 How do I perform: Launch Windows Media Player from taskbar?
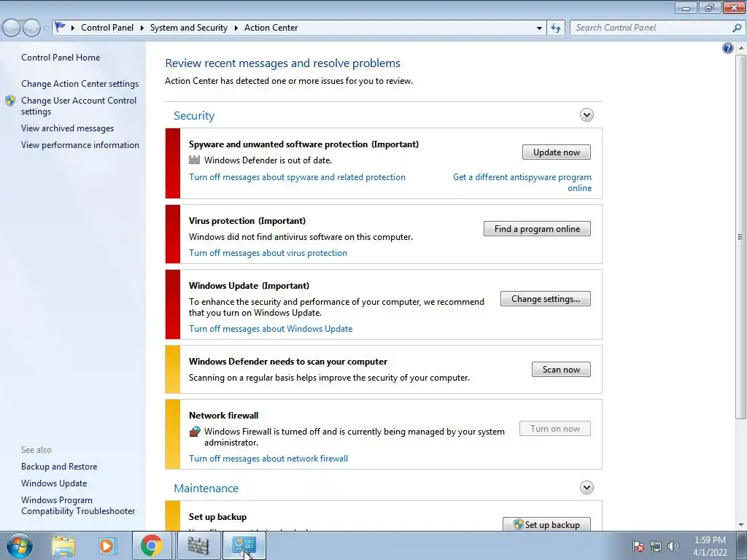[x=107, y=545]
